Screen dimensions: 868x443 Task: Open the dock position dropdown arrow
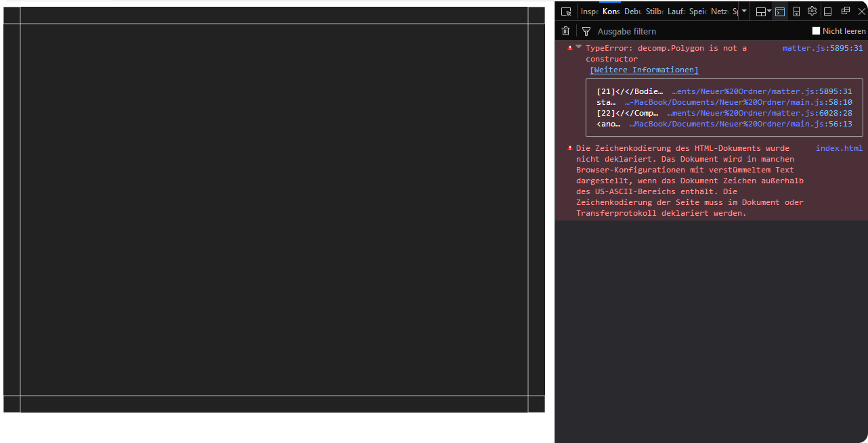pos(771,11)
